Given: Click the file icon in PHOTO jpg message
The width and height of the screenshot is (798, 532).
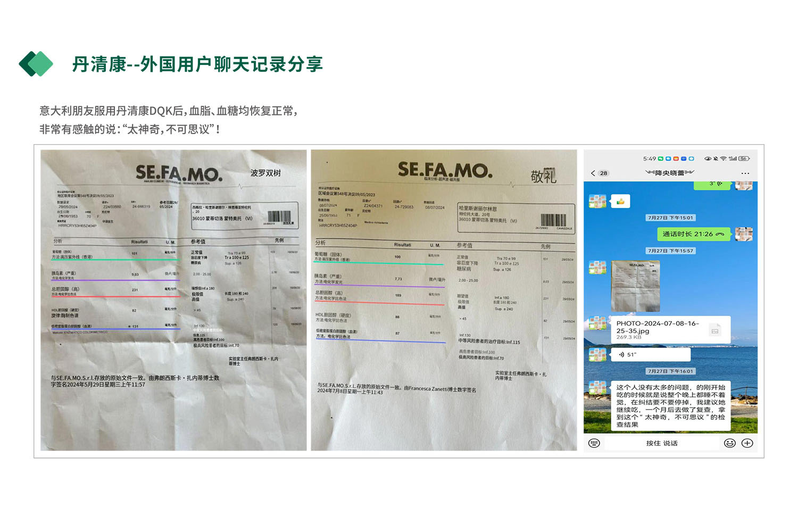Looking at the screenshot, I should pyautogui.click(x=715, y=330).
